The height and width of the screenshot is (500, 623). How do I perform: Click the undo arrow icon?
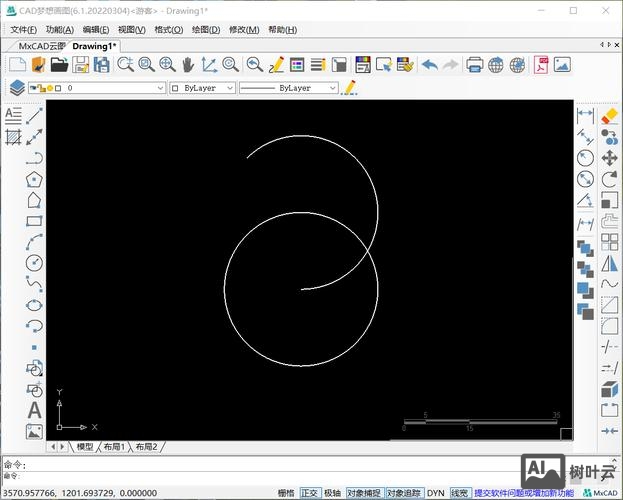coord(429,65)
